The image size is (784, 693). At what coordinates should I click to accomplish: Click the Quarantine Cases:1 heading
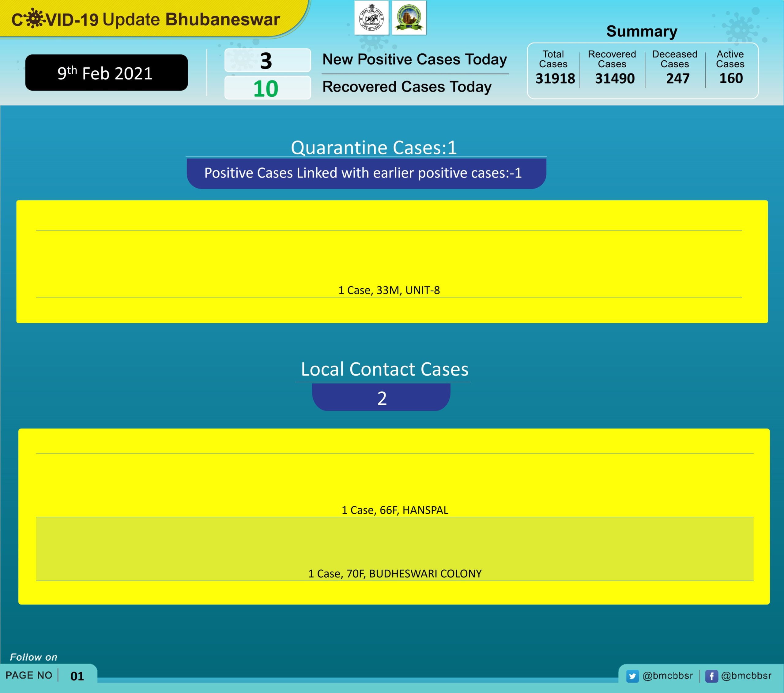pos(374,148)
